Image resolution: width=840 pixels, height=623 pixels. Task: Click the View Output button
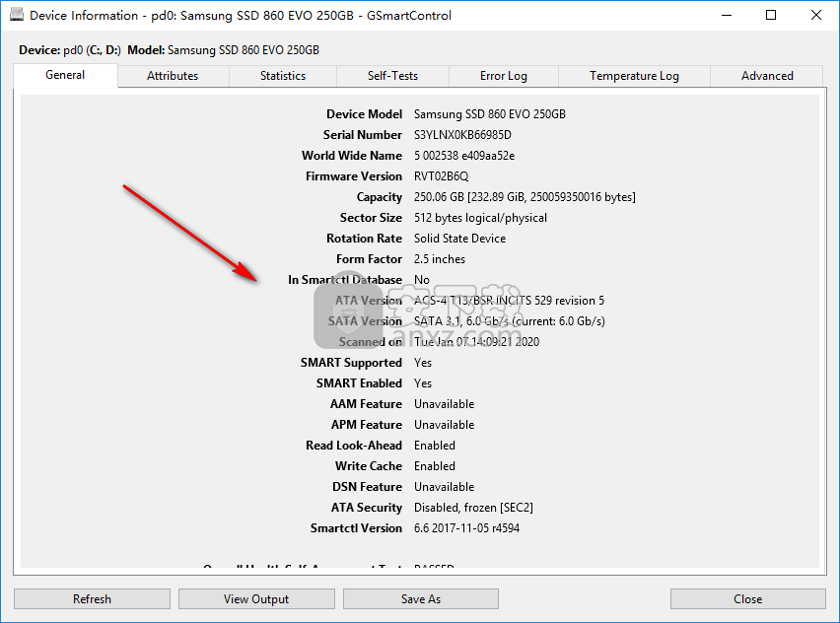coord(256,599)
